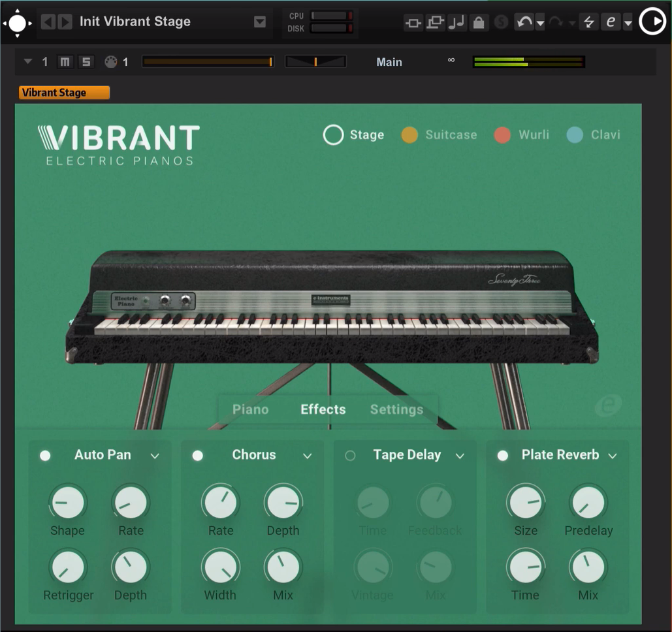This screenshot has height=632, width=672.
Task: Mute the instrument with the M button
Action: pos(65,62)
